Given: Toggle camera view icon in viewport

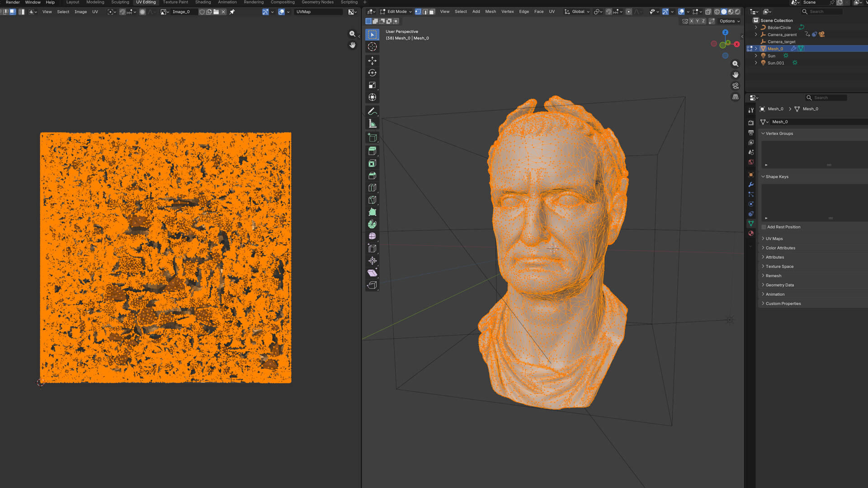Looking at the screenshot, I should (736, 86).
